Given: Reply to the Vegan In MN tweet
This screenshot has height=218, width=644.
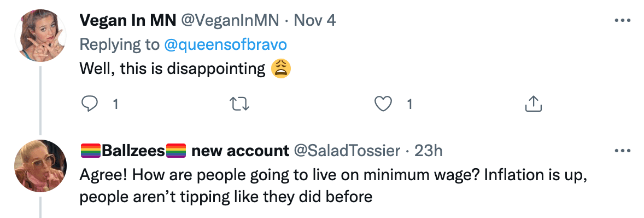Looking at the screenshot, I should [x=89, y=105].
